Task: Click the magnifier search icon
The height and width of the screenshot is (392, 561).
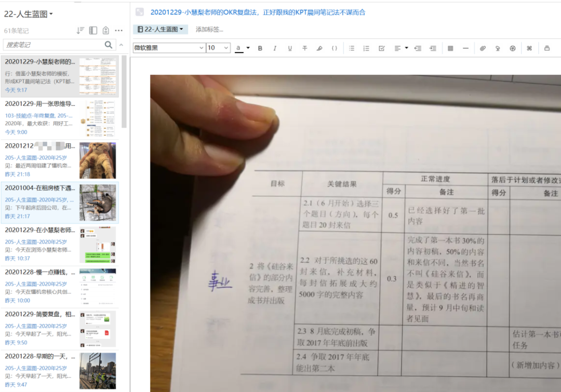Action: point(109,45)
